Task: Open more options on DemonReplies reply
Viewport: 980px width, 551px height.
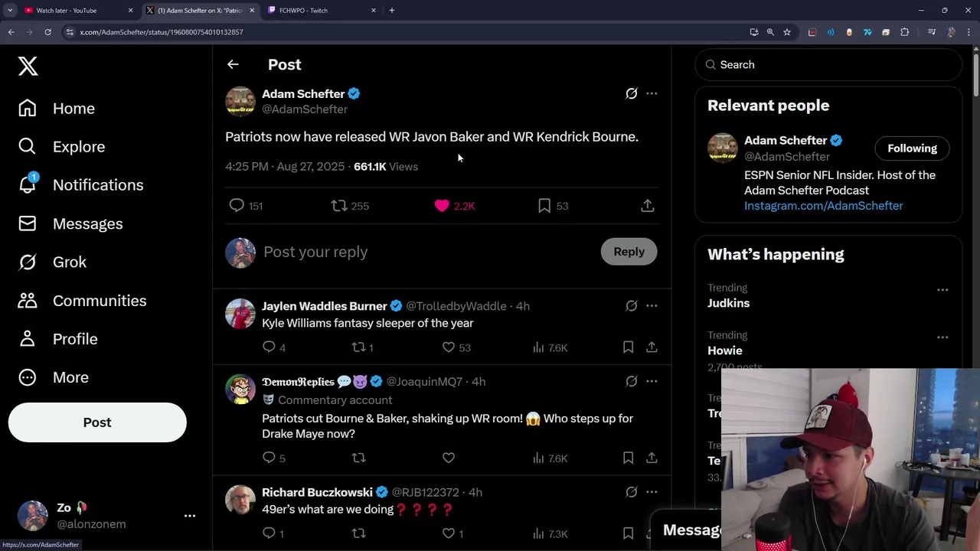Action: (652, 381)
